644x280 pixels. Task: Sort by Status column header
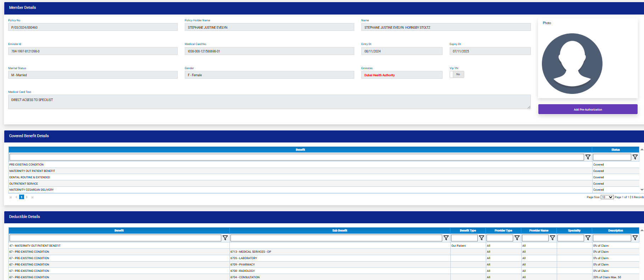click(x=615, y=150)
